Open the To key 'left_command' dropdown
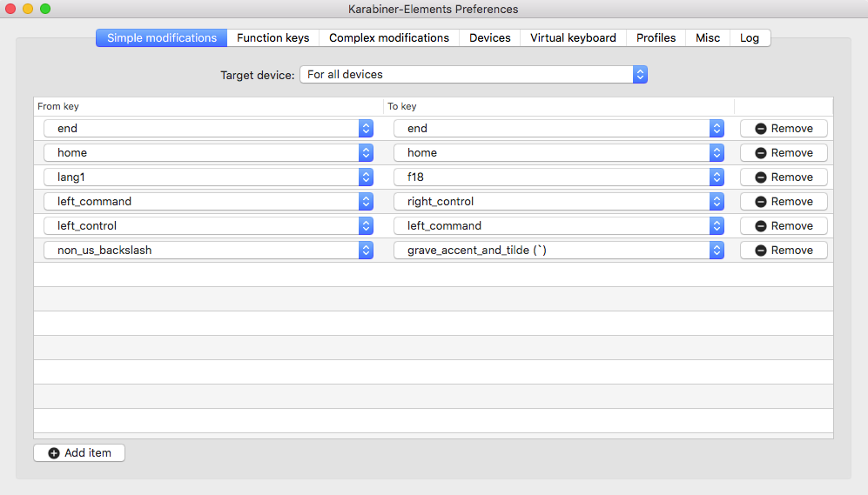This screenshot has height=495, width=868. click(559, 225)
